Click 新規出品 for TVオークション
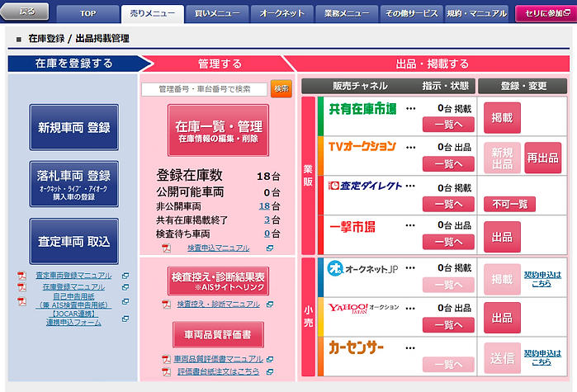Image resolution: width=577 pixels, height=392 pixels. 502,158
